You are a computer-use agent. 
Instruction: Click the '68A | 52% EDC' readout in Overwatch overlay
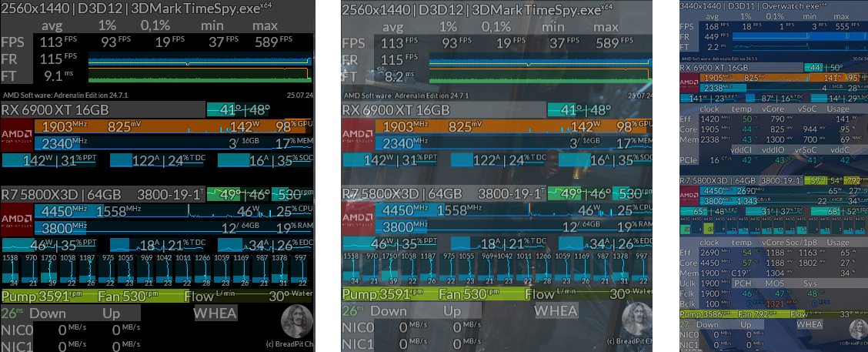click(x=840, y=210)
